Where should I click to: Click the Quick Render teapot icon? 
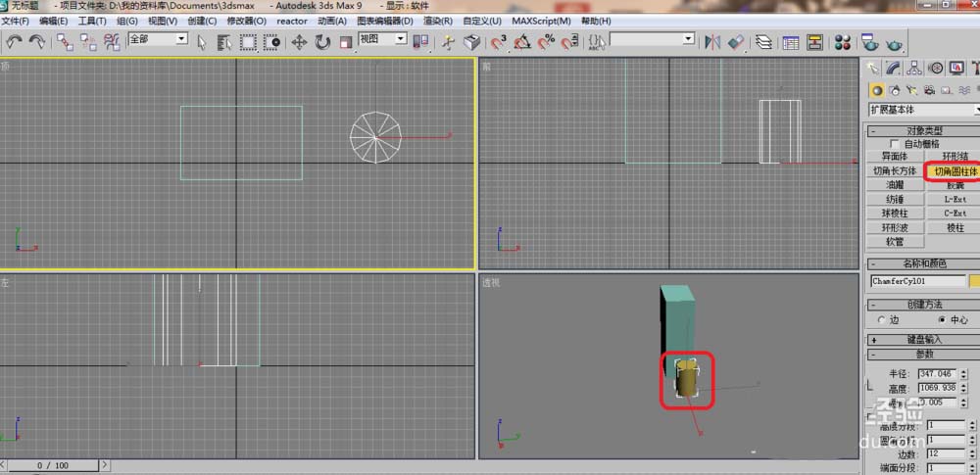[x=894, y=44]
